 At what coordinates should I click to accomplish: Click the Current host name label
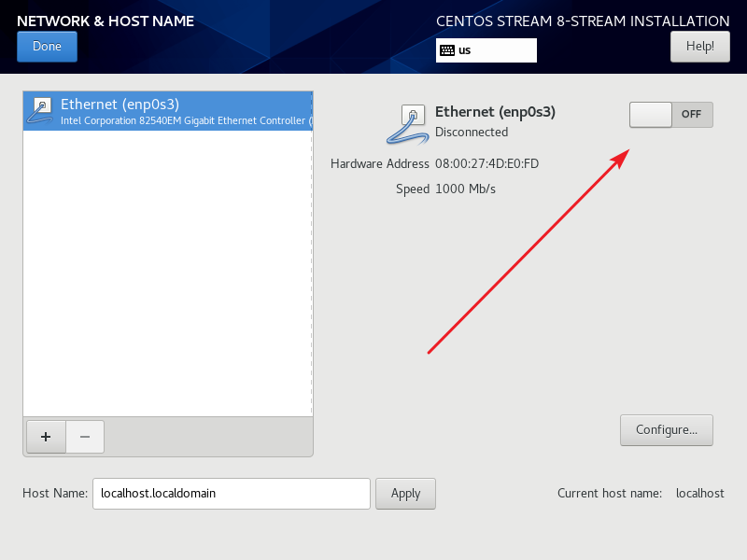tap(610, 494)
